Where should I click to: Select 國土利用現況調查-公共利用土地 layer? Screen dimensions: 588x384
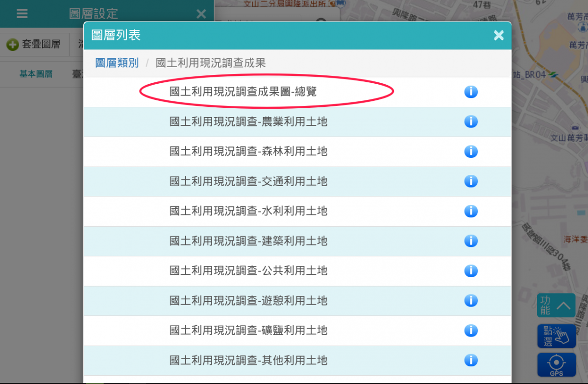click(248, 270)
